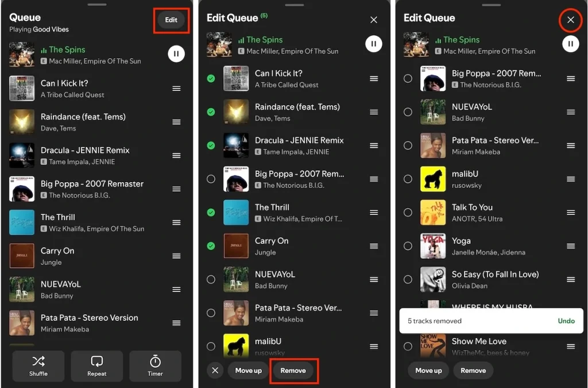Enable Shuffle for the queue
The width and height of the screenshot is (588, 388).
pyautogui.click(x=38, y=366)
